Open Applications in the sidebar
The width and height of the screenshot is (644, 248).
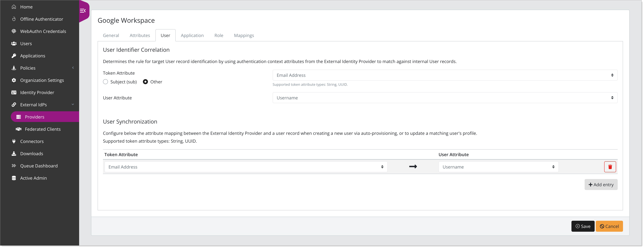33,56
